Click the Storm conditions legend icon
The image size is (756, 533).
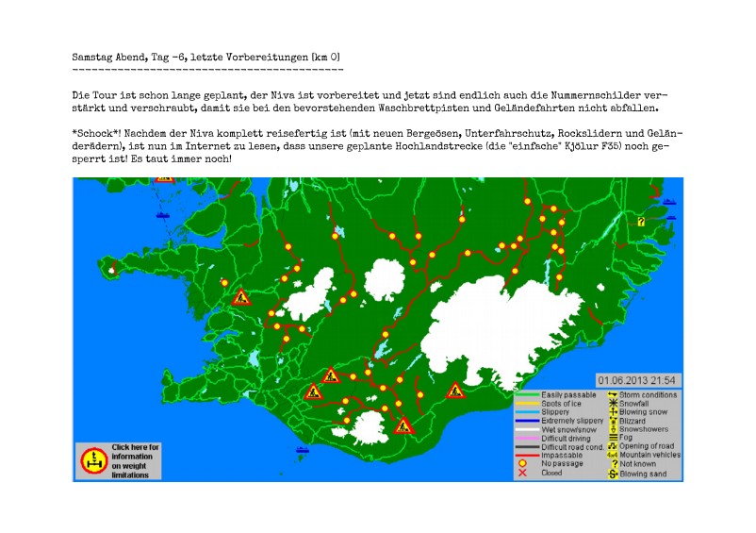pyautogui.click(x=612, y=393)
